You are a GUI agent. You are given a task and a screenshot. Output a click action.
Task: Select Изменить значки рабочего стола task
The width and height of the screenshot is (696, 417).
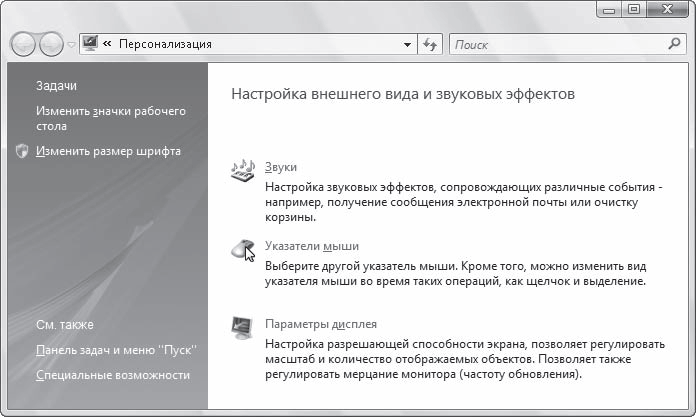click(x=111, y=119)
